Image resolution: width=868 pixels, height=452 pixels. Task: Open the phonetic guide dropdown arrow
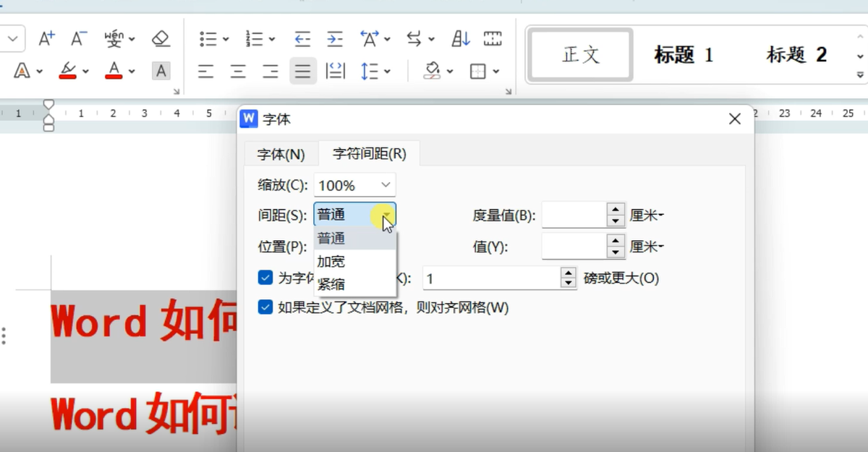tap(133, 40)
